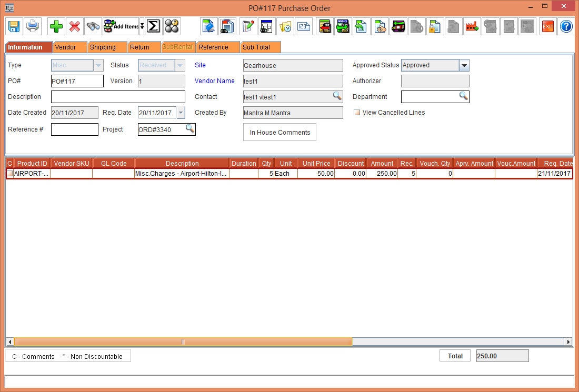Viewport: 579px width, 392px height.
Task: Click the horizontal scrollbar thumb under the grid
Action: click(x=183, y=342)
